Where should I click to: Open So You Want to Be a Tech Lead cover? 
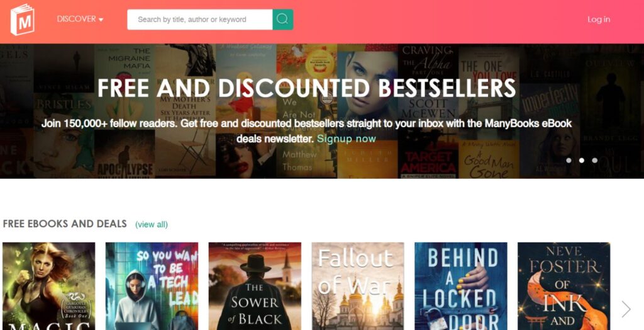[x=152, y=286]
